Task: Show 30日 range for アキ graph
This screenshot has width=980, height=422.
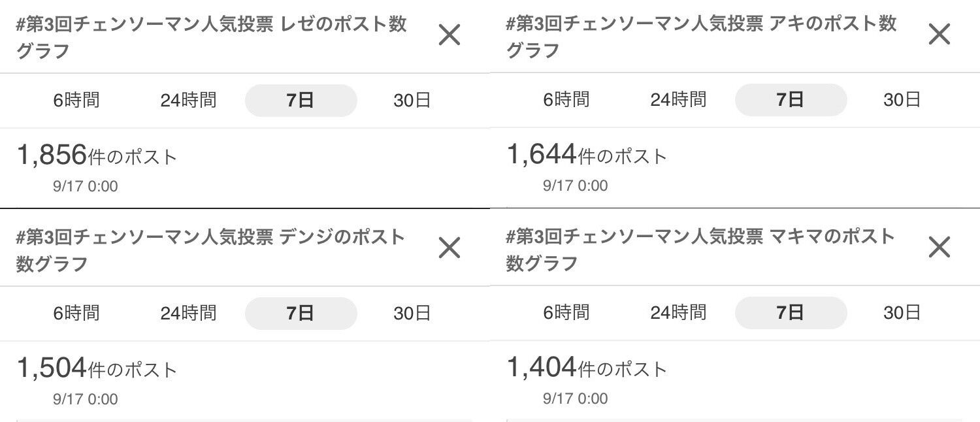Action: point(902,100)
